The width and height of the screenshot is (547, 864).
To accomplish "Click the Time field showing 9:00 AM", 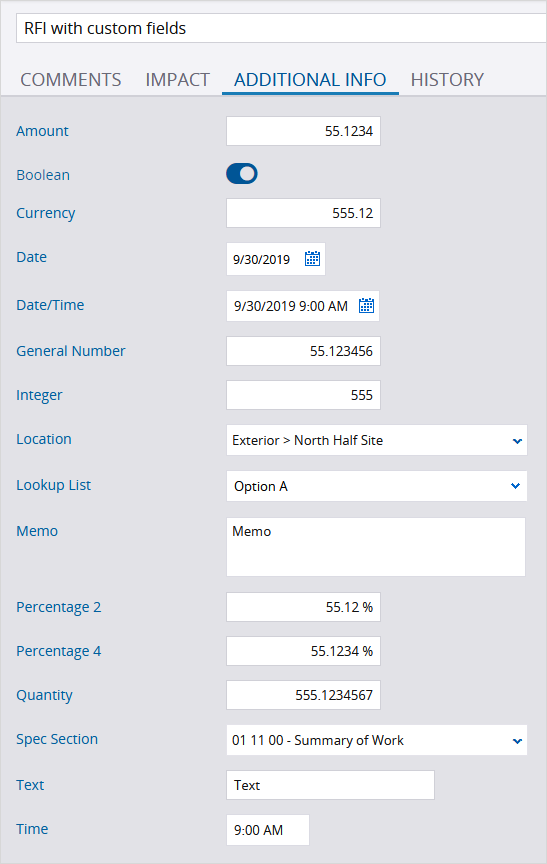I will point(268,830).
